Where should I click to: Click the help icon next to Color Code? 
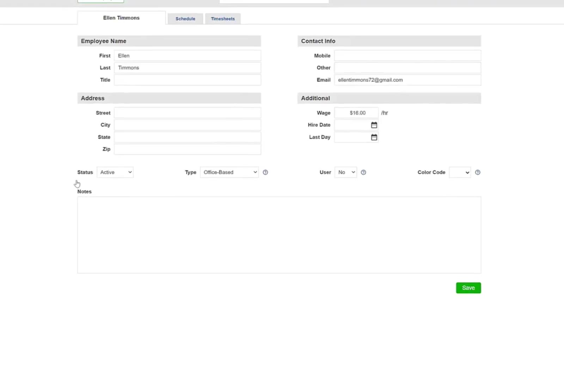478,172
